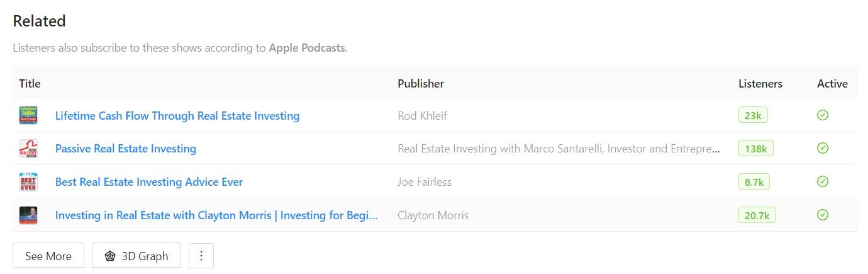
Task: Click the 138k listeners badge
Action: pos(756,149)
